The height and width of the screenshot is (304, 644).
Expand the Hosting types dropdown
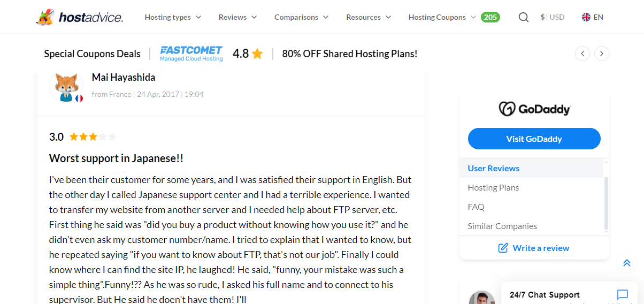pyautogui.click(x=173, y=17)
